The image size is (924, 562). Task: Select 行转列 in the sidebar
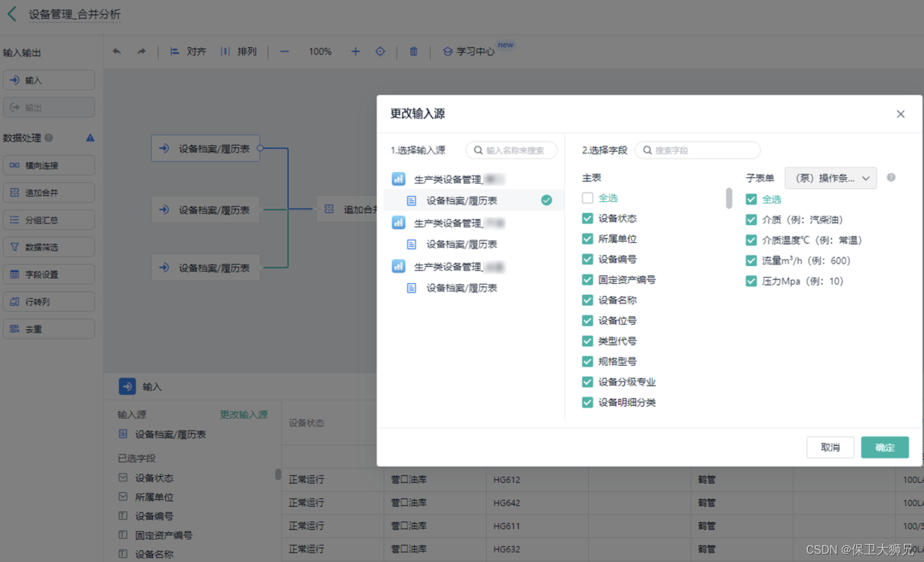(49, 302)
